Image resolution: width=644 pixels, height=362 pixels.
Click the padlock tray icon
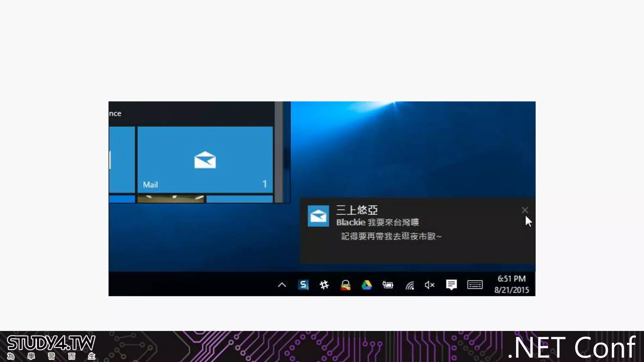[345, 285]
